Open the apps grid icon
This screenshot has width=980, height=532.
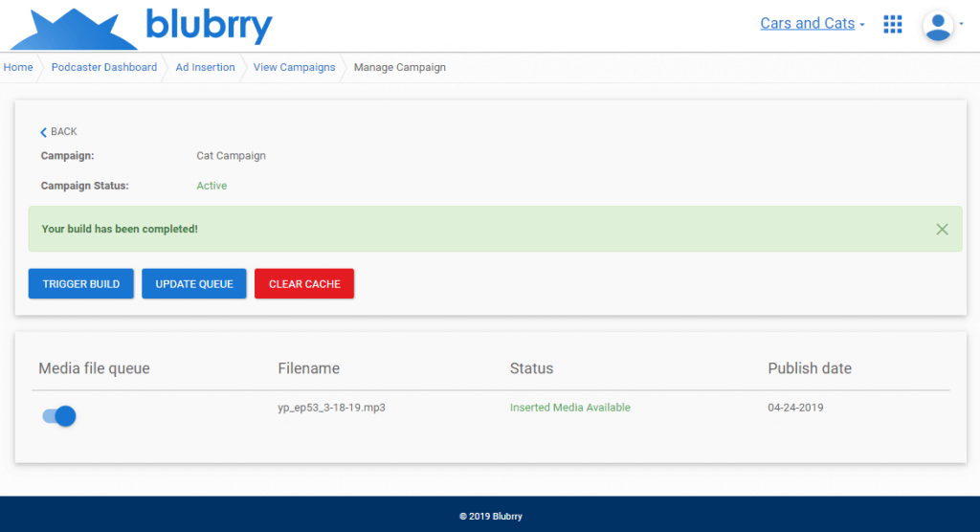coord(893,24)
